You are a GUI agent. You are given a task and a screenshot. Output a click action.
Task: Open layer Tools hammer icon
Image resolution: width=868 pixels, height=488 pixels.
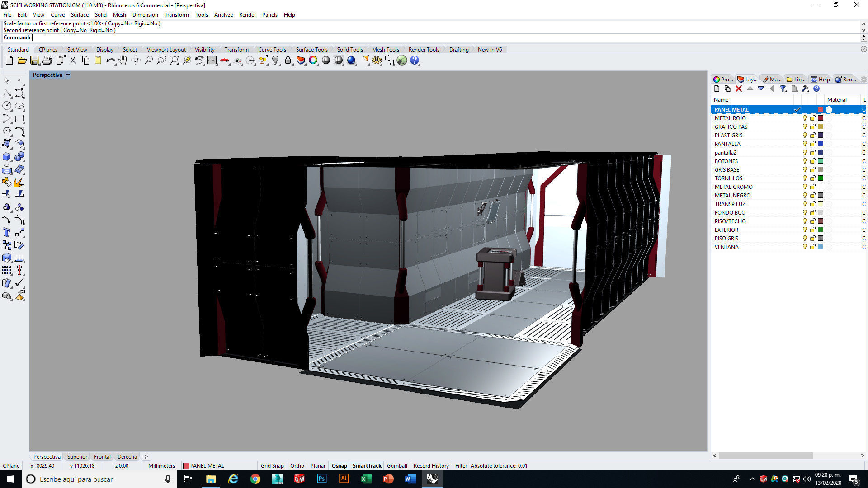(x=805, y=89)
